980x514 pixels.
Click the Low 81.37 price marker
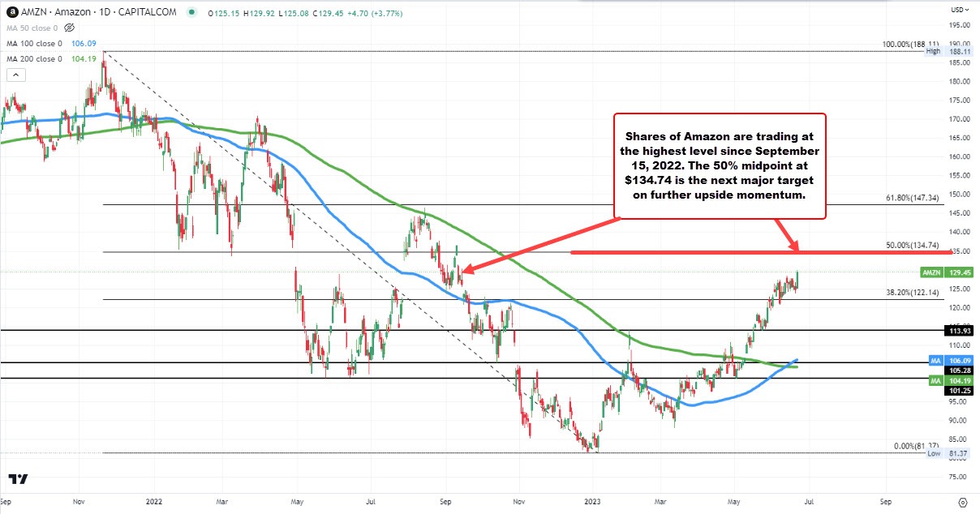point(946,453)
